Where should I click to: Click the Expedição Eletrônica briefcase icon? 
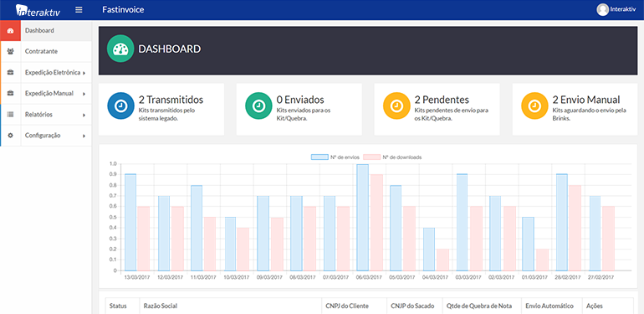pyautogui.click(x=11, y=72)
